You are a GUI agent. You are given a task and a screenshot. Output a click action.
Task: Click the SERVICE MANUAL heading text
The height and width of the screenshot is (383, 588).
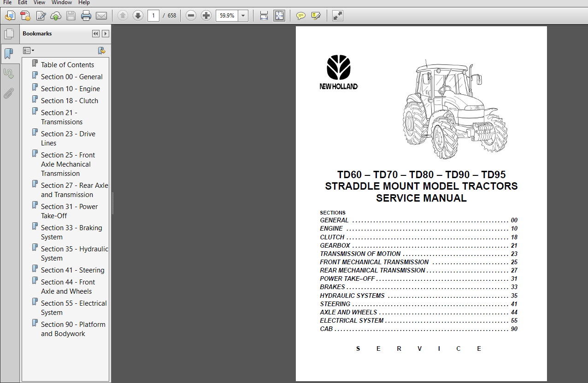421,198
